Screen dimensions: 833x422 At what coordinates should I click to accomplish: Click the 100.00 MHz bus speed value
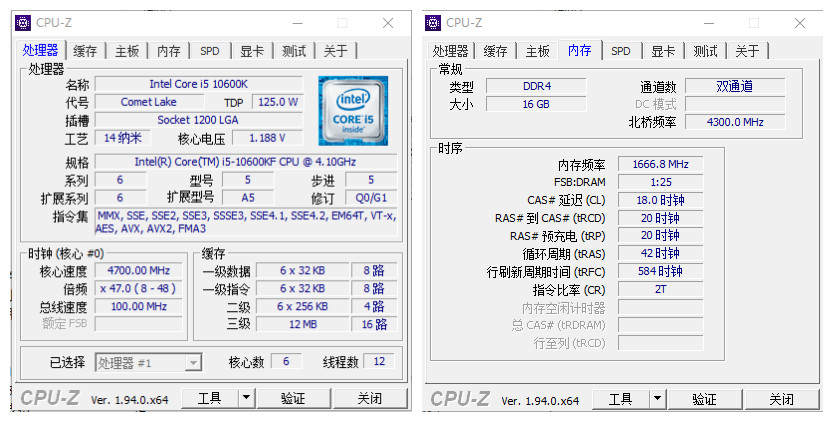point(139,307)
